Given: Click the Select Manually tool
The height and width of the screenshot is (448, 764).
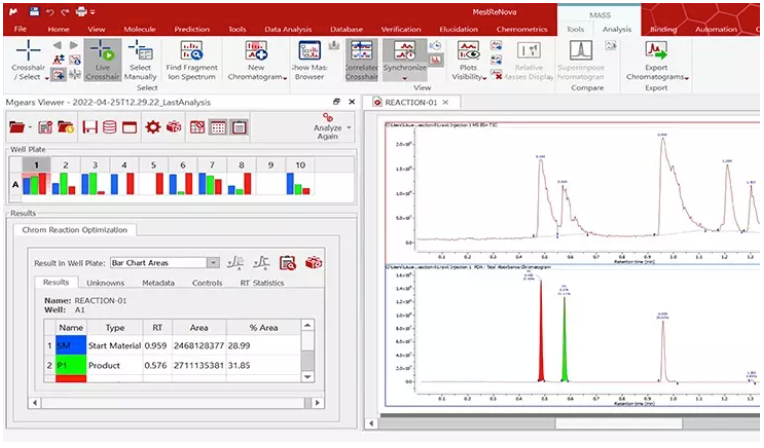Looking at the screenshot, I should click(x=141, y=59).
